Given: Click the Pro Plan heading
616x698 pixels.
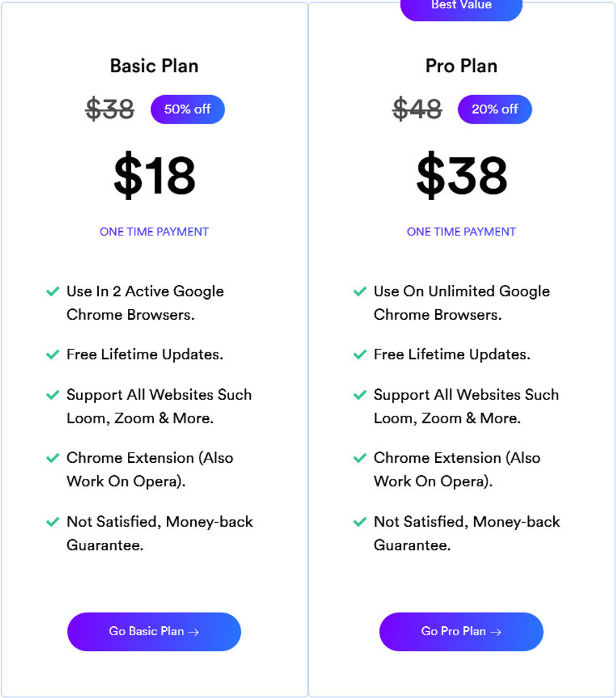Looking at the screenshot, I should click(x=461, y=66).
